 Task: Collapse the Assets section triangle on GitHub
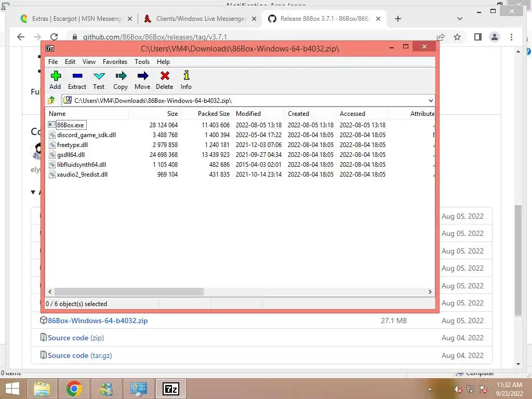click(33, 192)
